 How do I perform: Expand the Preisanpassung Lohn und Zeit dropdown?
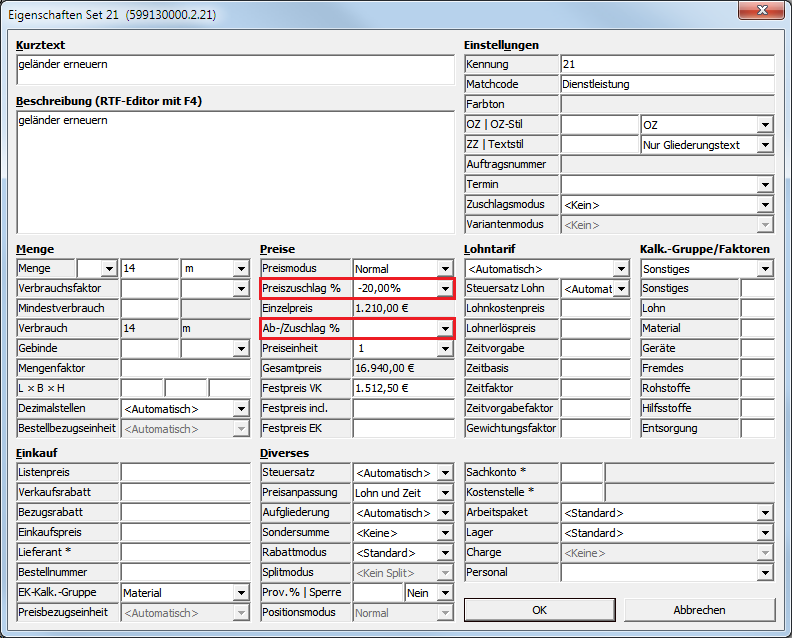click(x=445, y=493)
